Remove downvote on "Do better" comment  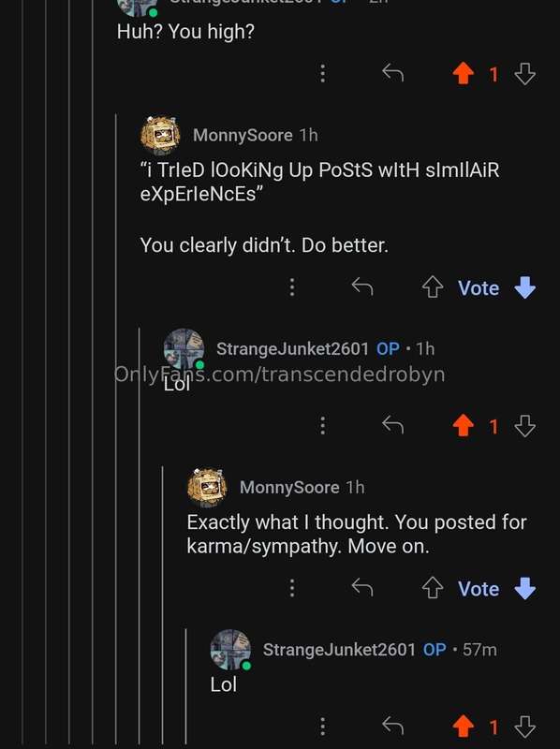coord(524,287)
